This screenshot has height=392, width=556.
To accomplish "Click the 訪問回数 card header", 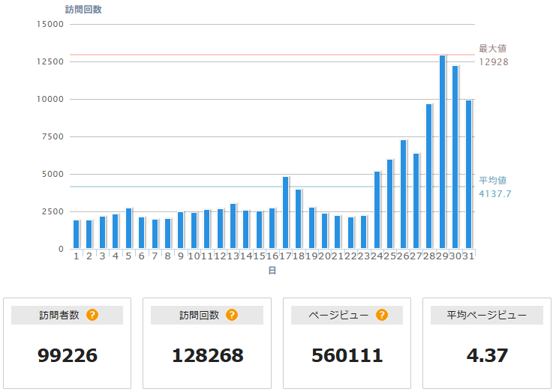I will pos(207,316).
